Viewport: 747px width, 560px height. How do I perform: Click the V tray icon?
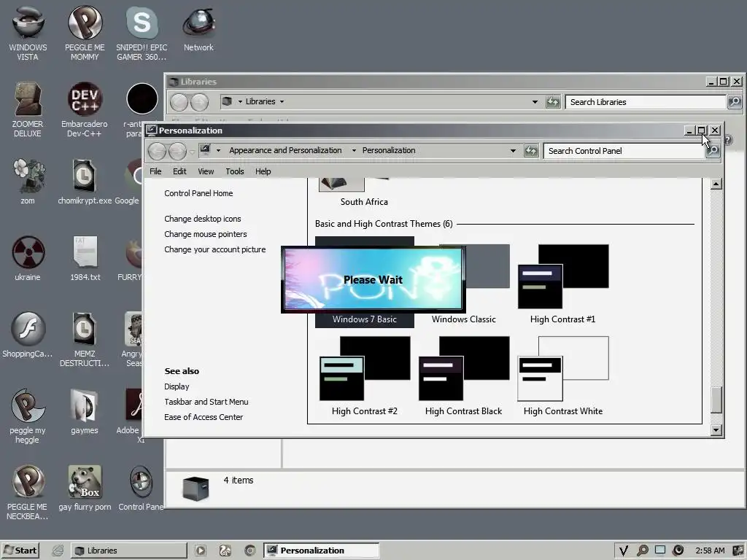tap(623, 551)
